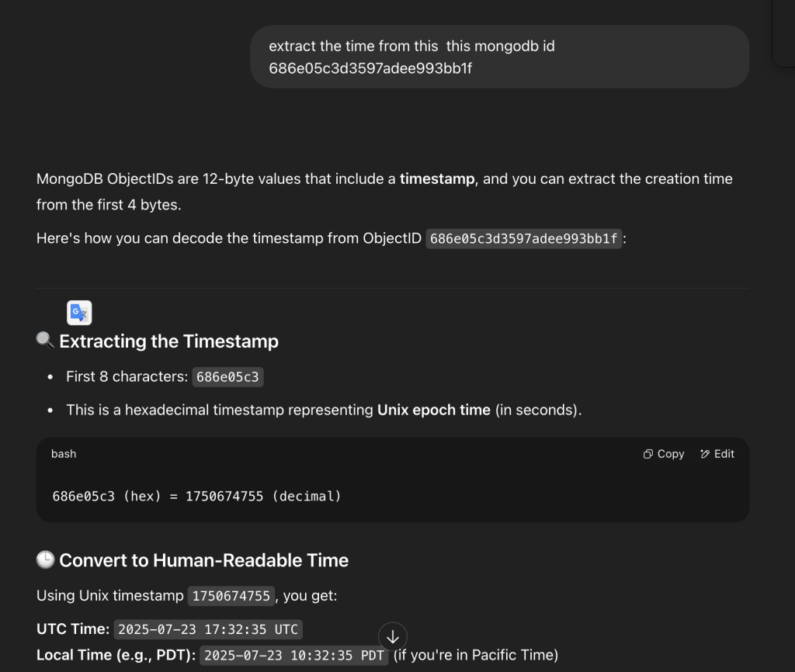Screen dimensions: 795x672
Task: Click the magnifying glass emoji by the heading
Action: tap(45, 341)
